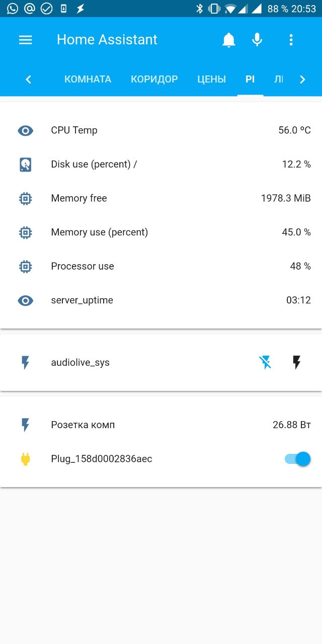Open the three-dot overflow menu
Viewport: 322px width, 644px height.
pyautogui.click(x=291, y=40)
